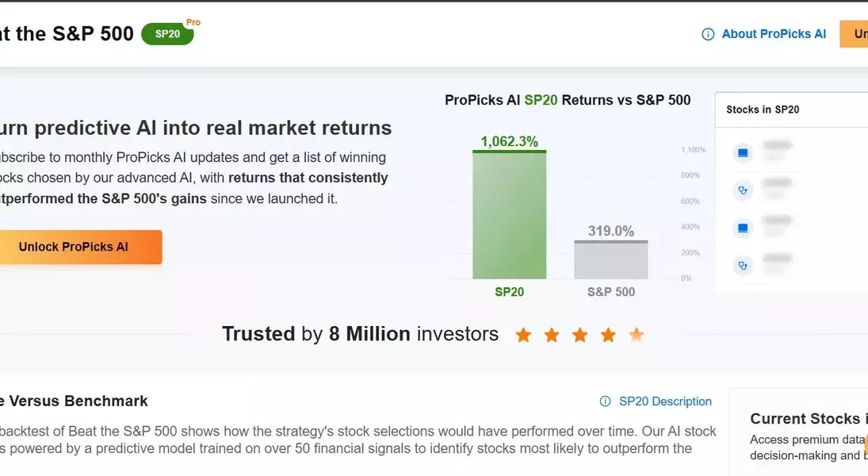The image size is (868, 476).
Task: Click the Current Stocks panel heading
Action: (805, 419)
